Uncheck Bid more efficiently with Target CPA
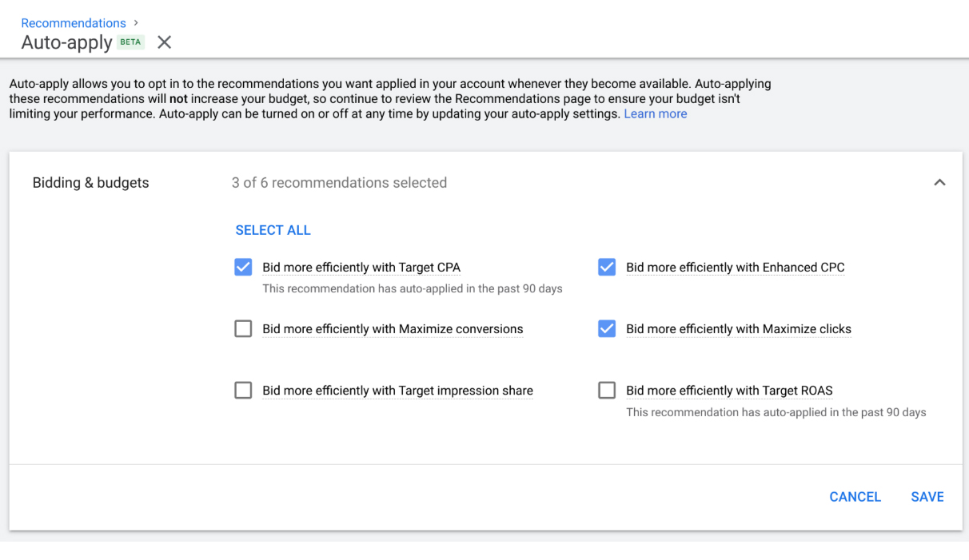The width and height of the screenshot is (969, 560). [x=243, y=268]
